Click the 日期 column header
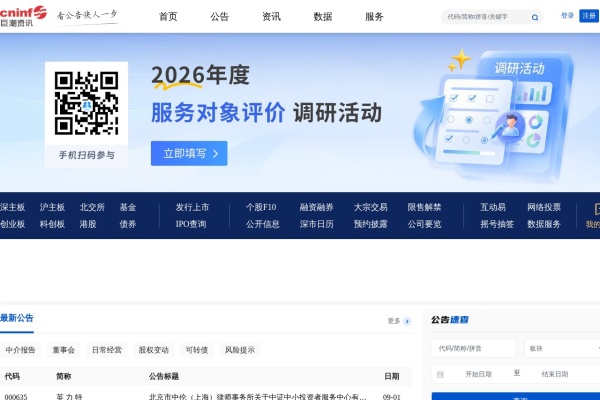 [392, 377]
